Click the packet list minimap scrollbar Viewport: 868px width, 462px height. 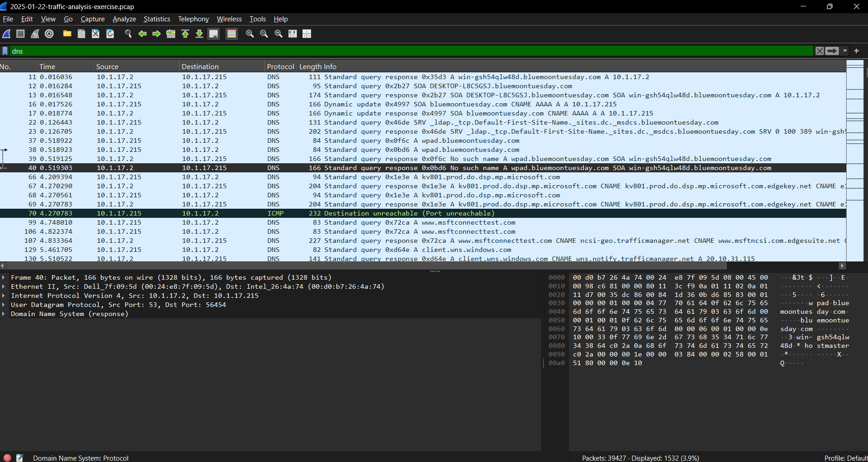[855, 161]
